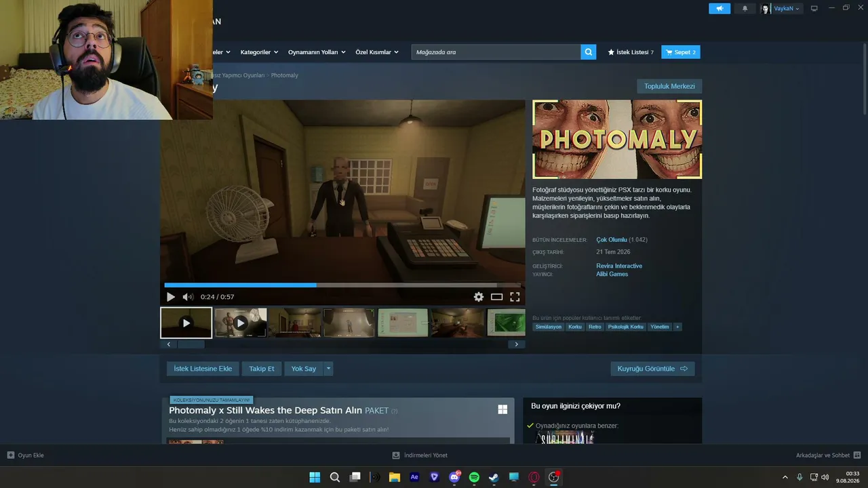
Task: Expand the Kategoriler menu
Action: [258, 52]
